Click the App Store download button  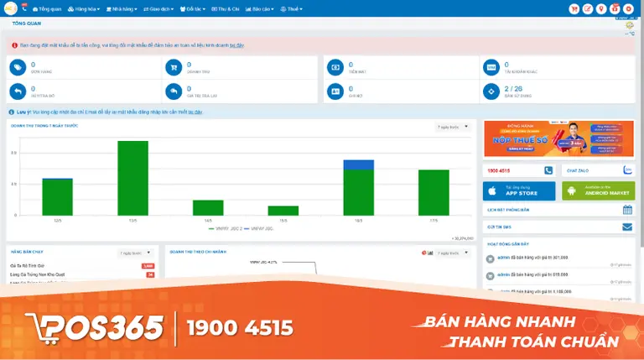click(x=519, y=191)
